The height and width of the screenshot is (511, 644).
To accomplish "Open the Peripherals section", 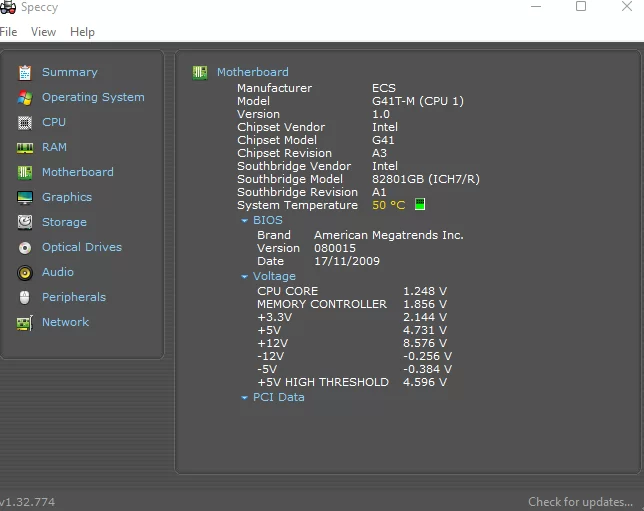I will pyautogui.click(x=74, y=297).
